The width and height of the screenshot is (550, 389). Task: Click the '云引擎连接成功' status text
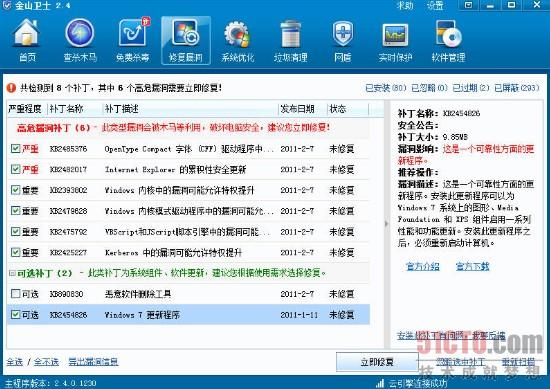(x=418, y=383)
